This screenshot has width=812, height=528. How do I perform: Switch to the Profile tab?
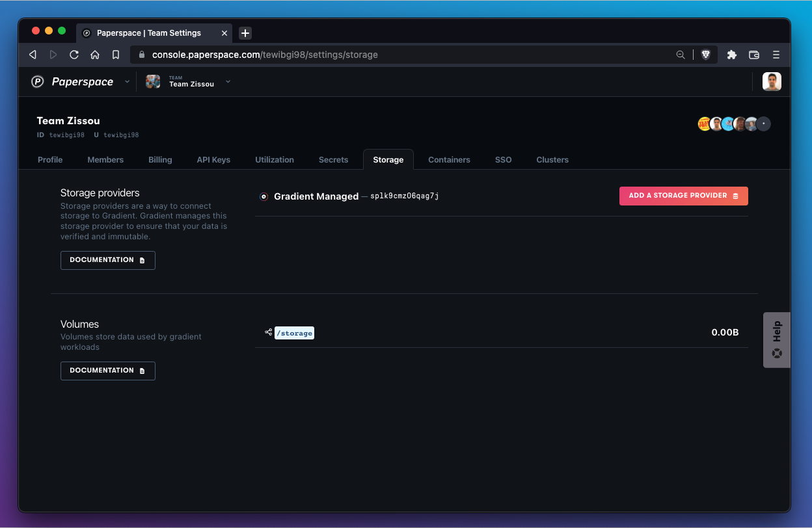[50, 159]
